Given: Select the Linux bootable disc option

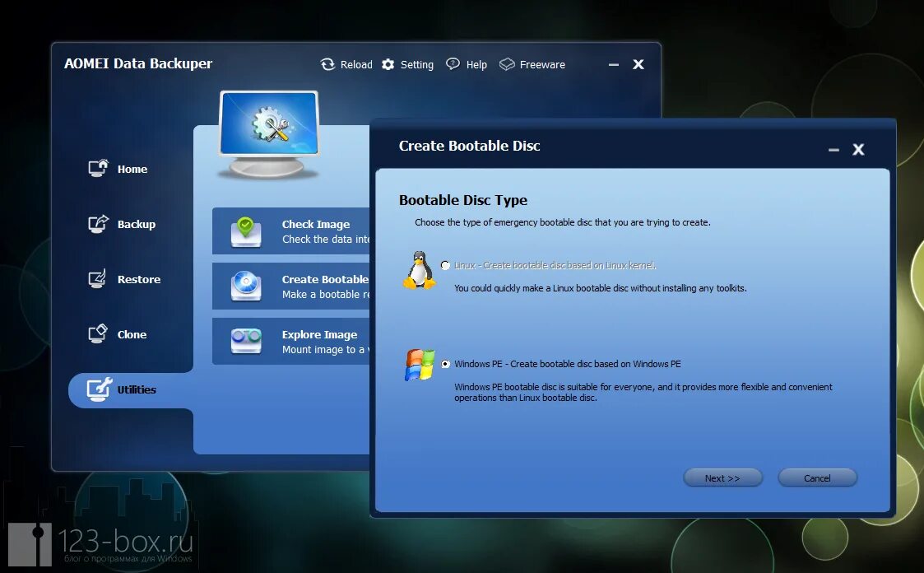Looking at the screenshot, I should (x=445, y=266).
